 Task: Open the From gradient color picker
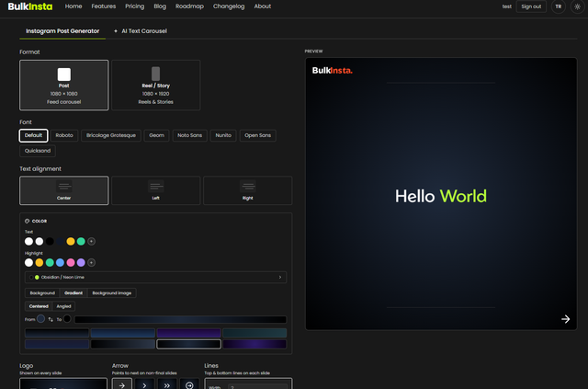tap(40, 319)
